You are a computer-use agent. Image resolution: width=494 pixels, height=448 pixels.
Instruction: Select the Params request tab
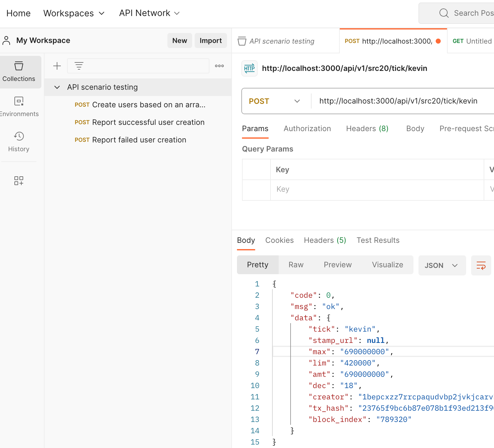[255, 129]
